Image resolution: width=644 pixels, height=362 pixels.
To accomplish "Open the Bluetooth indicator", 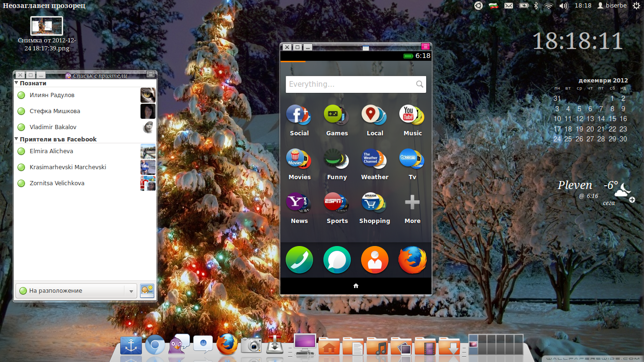I will click(536, 6).
